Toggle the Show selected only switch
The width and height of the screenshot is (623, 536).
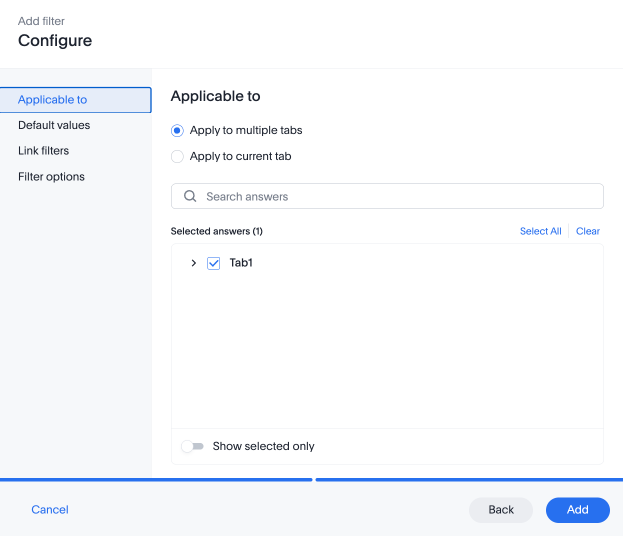(192, 446)
